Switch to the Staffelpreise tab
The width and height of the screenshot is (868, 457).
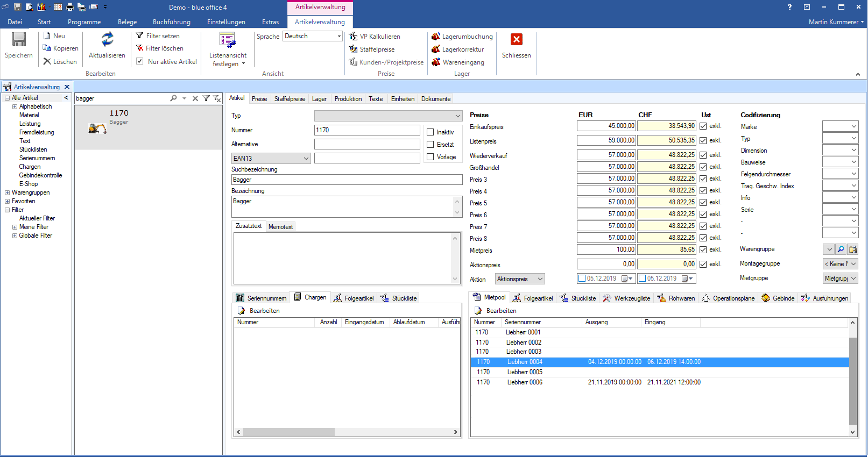pos(290,99)
